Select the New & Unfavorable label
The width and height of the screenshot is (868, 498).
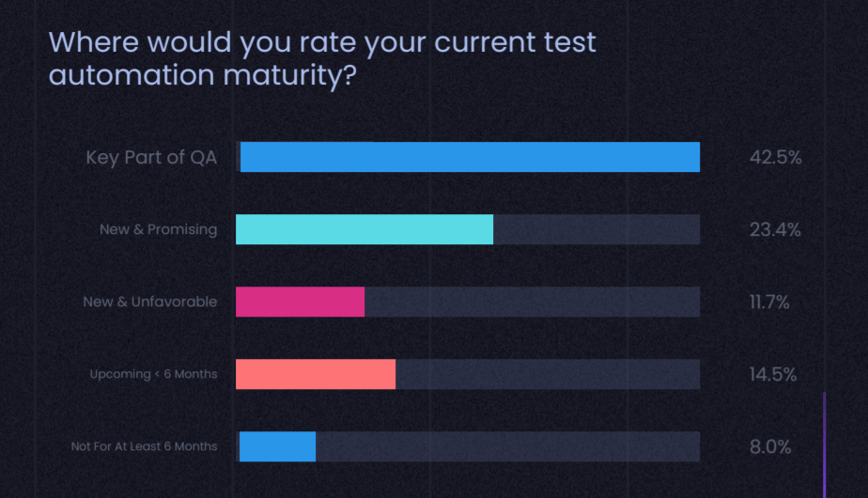pyautogui.click(x=150, y=302)
